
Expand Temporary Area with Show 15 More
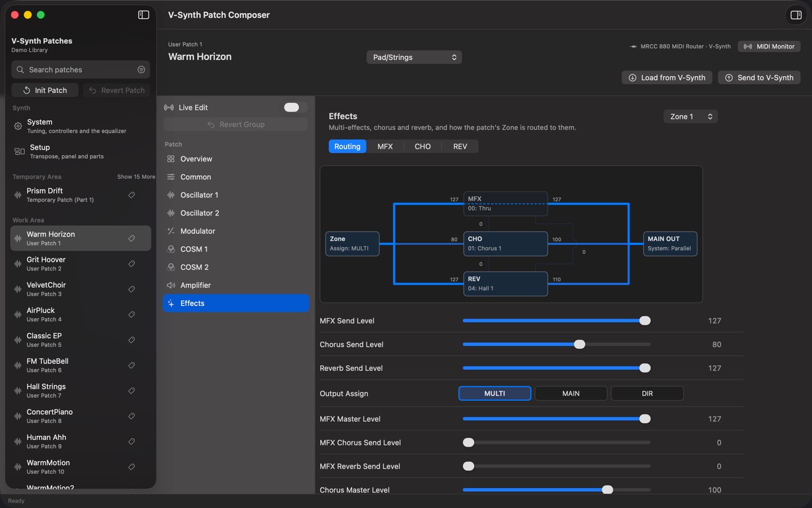(x=136, y=177)
